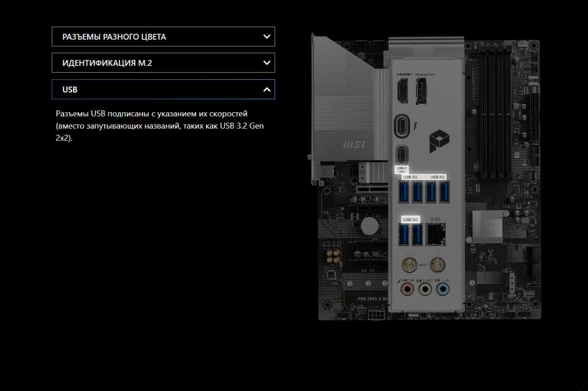Click the highlighted "USB-C 20G" label
Viewport: 588px width, 391px height.
point(402,170)
